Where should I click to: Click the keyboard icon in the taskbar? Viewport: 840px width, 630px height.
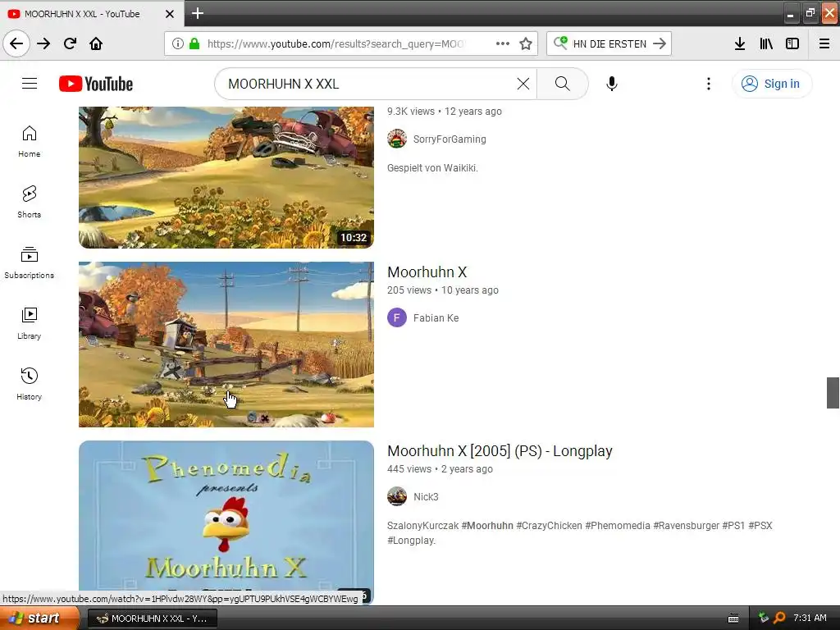coord(733,619)
